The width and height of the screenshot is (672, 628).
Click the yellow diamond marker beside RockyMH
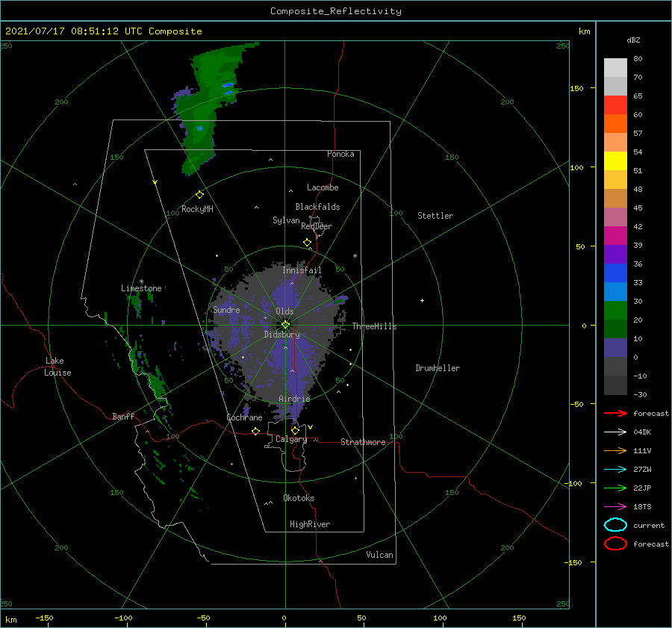tap(199, 195)
